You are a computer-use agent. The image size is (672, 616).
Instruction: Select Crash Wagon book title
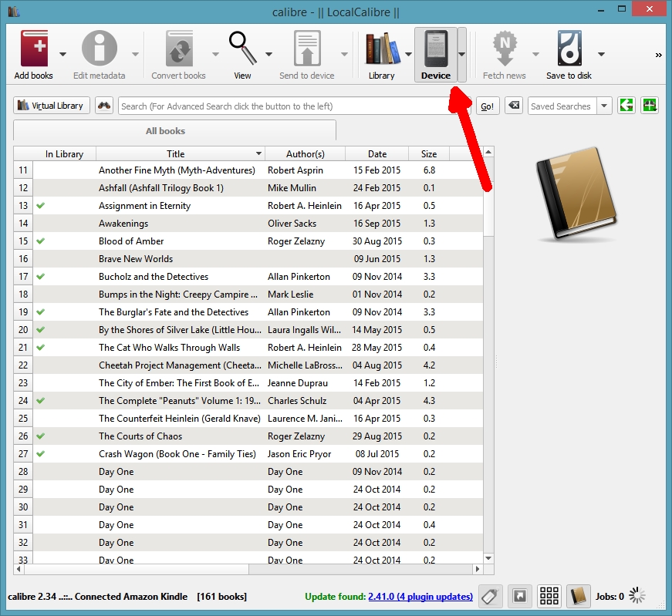click(x=177, y=454)
